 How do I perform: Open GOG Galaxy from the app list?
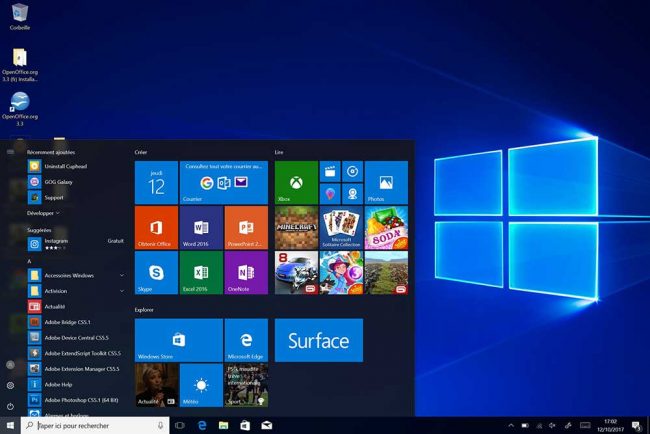[x=77, y=182]
